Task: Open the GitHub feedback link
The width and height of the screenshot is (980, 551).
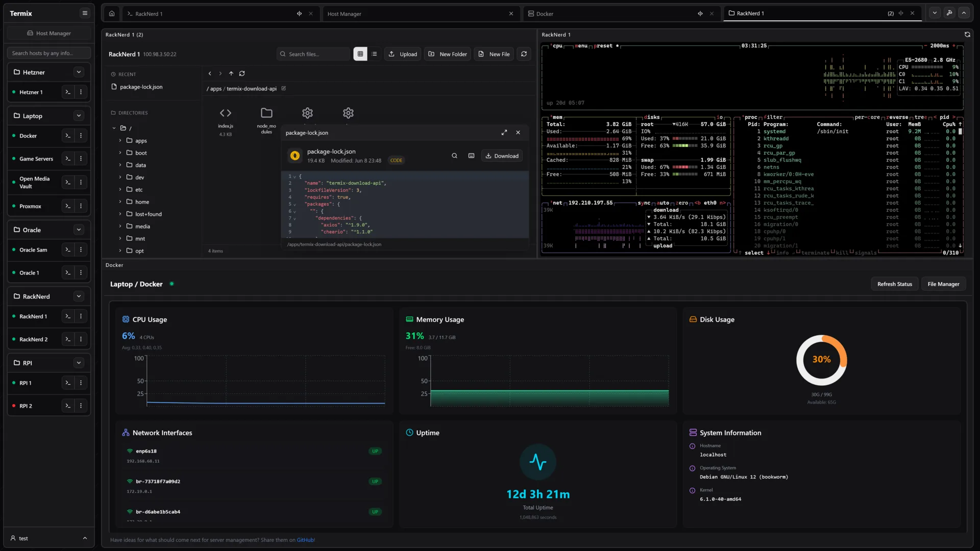Action: (x=305, y=540)
